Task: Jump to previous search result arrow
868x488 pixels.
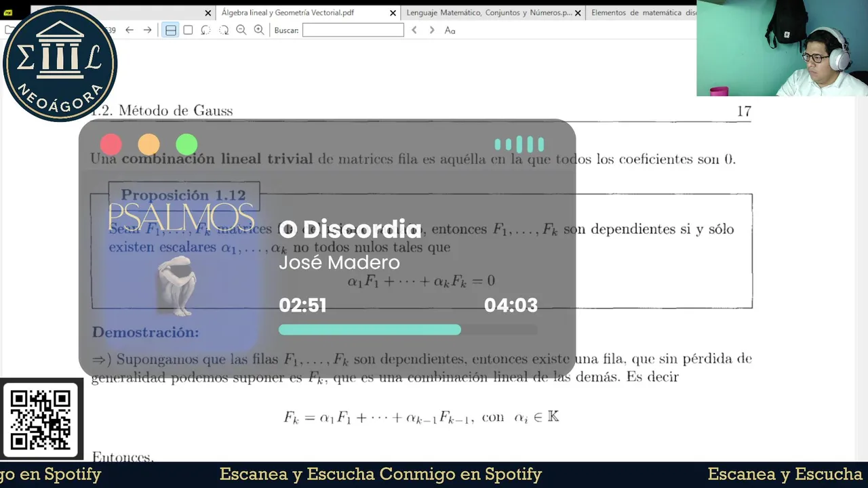Action: click(414, 30)
